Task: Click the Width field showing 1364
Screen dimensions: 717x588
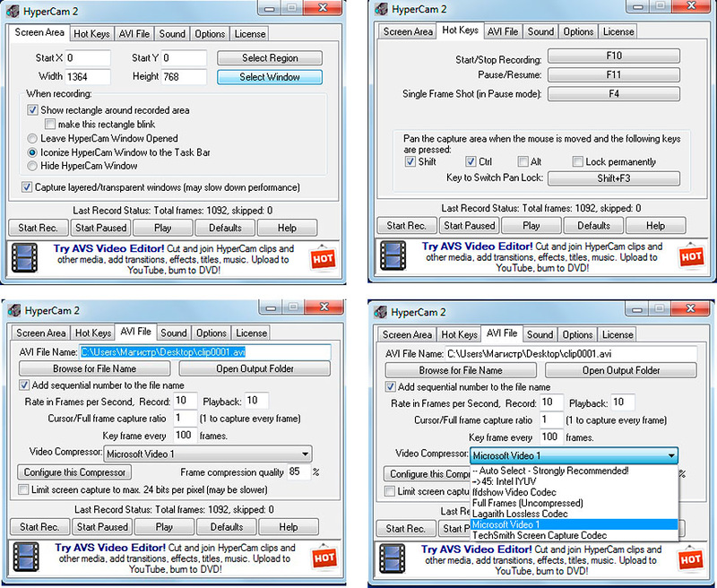Action: click(x=88, y=77)
